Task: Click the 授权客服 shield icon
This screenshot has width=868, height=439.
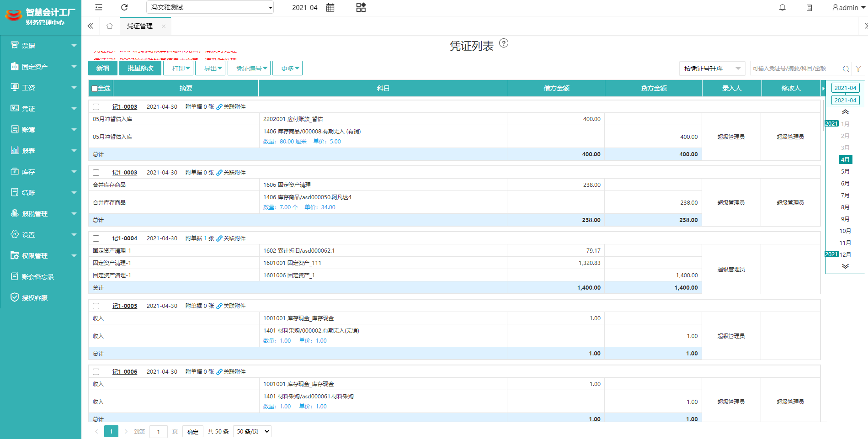Action: pos(15,297)
